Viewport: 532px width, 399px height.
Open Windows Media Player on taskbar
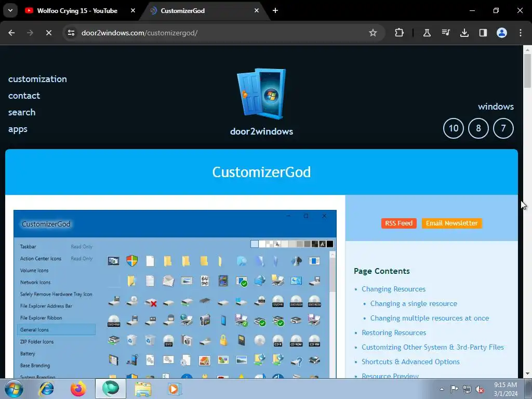pyautogui.click(x=175, y=389)
